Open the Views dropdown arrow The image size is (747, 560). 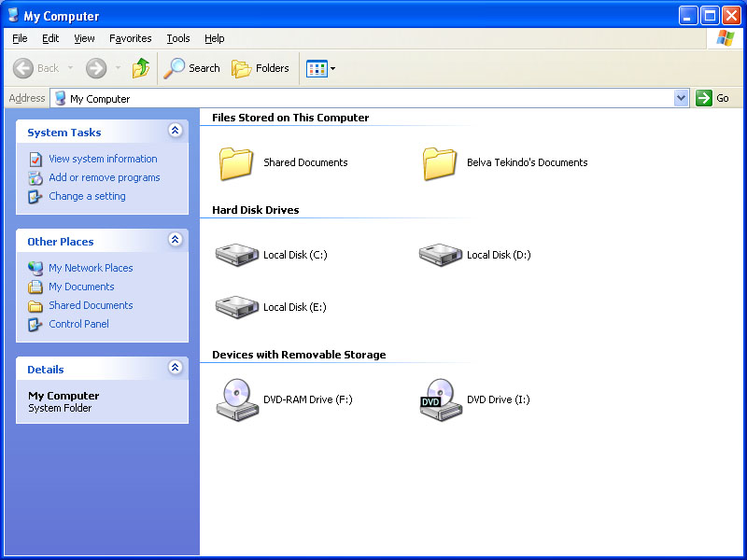(333, 68)
